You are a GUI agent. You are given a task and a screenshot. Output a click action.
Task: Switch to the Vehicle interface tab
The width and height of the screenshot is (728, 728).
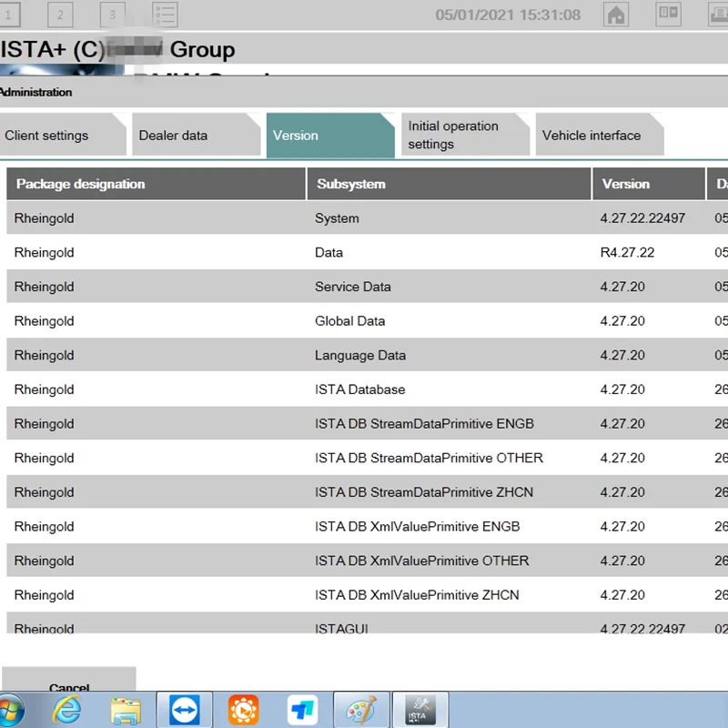(x=600, y=135)
